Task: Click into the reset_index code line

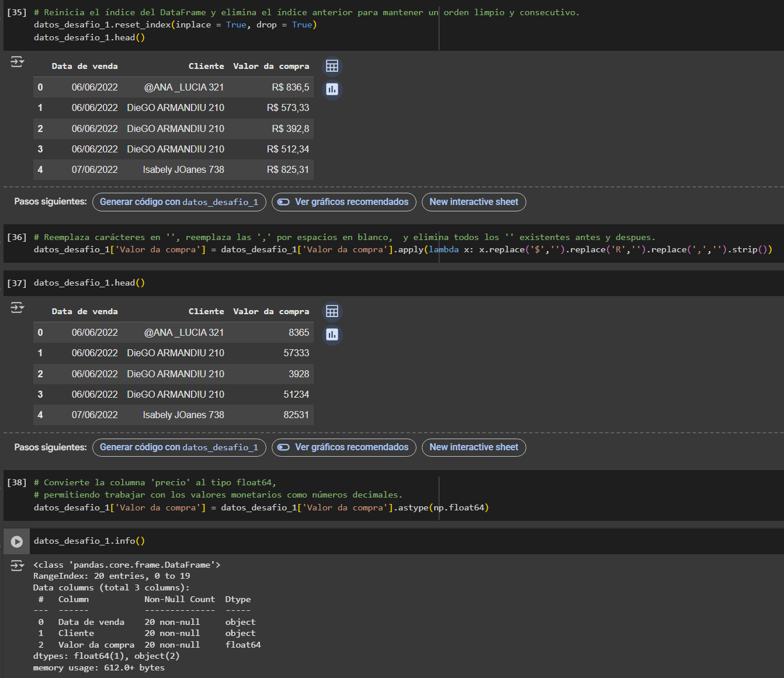Action: point(175,25)
